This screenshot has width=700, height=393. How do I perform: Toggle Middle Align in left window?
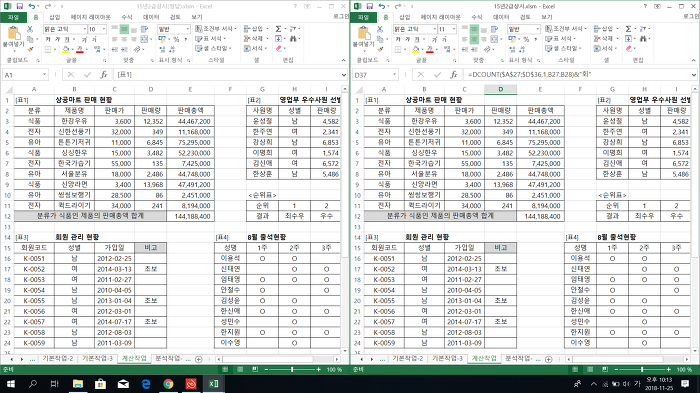click(x=124, y=29)
